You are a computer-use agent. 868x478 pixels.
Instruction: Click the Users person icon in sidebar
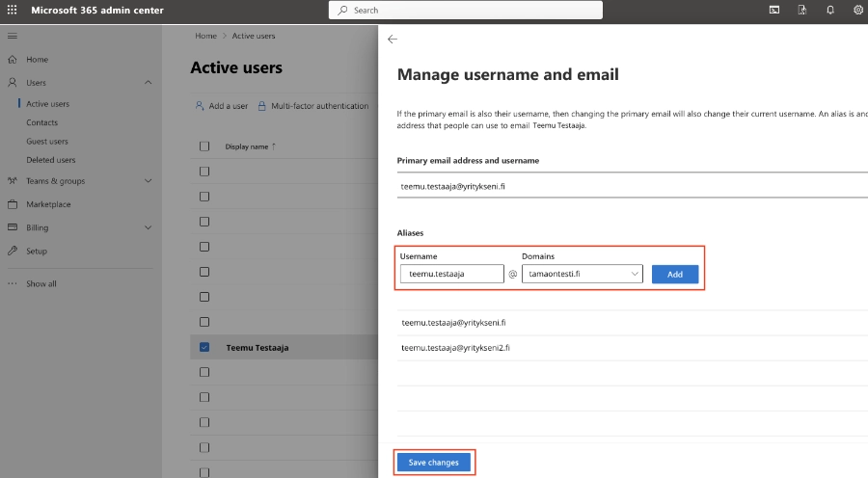pyautogui.click(x=13, y=83)
